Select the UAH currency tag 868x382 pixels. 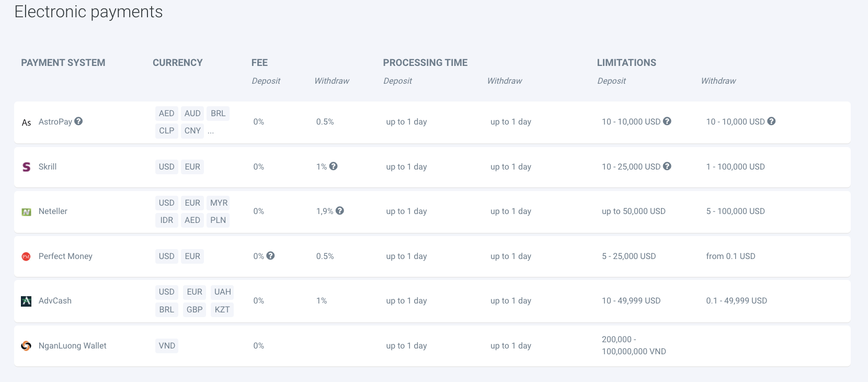223,292
